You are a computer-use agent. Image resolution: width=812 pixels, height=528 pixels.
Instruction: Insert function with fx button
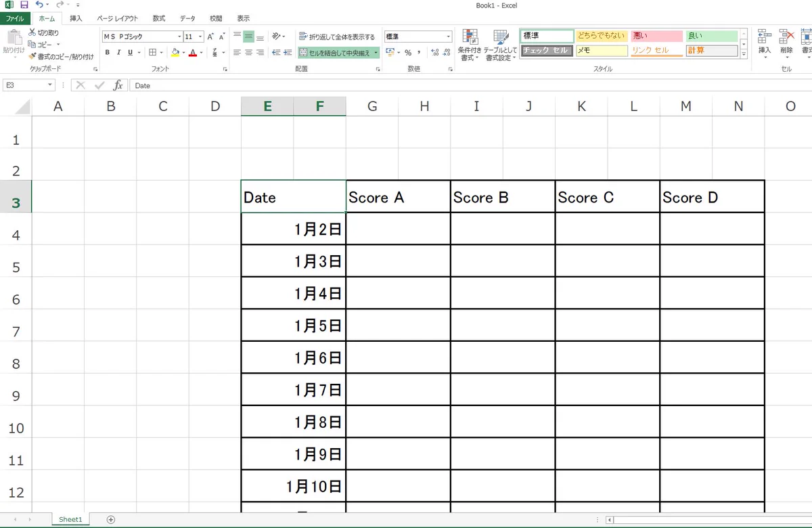(x=118, y=85)
